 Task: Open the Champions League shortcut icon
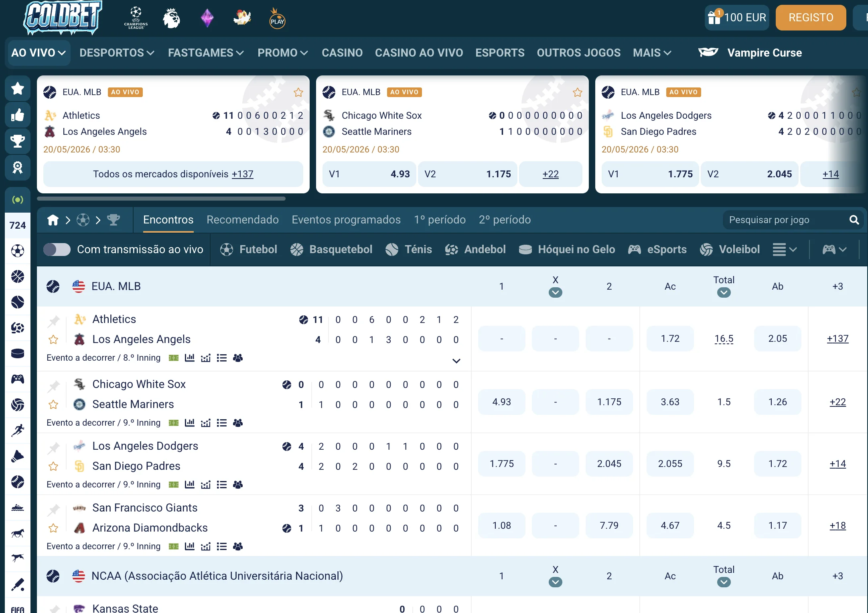(x=136, y=18)
